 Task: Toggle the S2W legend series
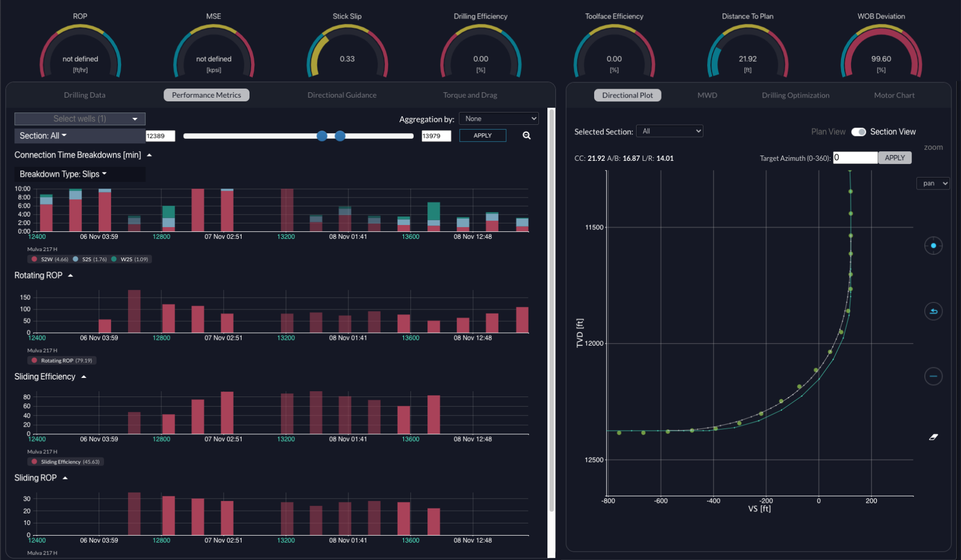(x=50, y=259)
